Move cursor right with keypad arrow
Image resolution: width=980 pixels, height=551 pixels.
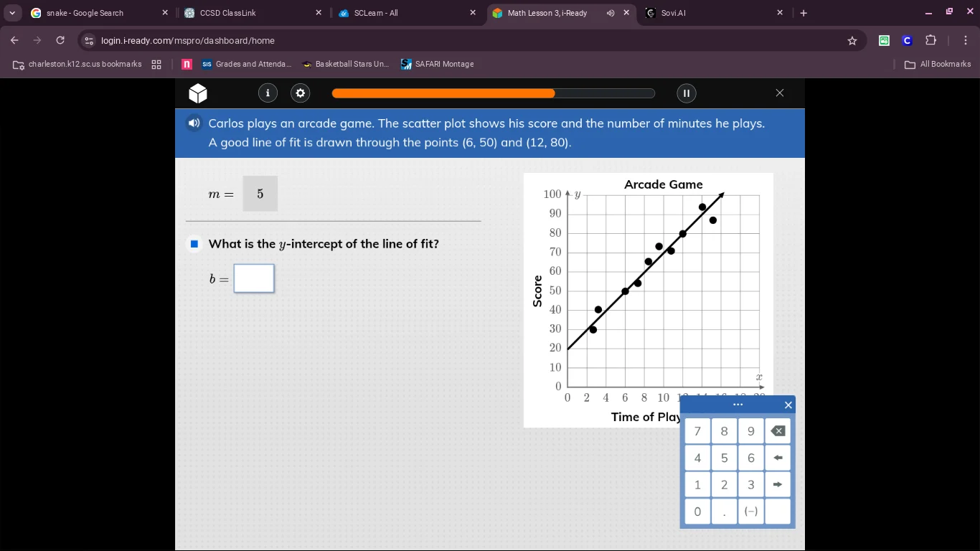(x=778, y=484)
